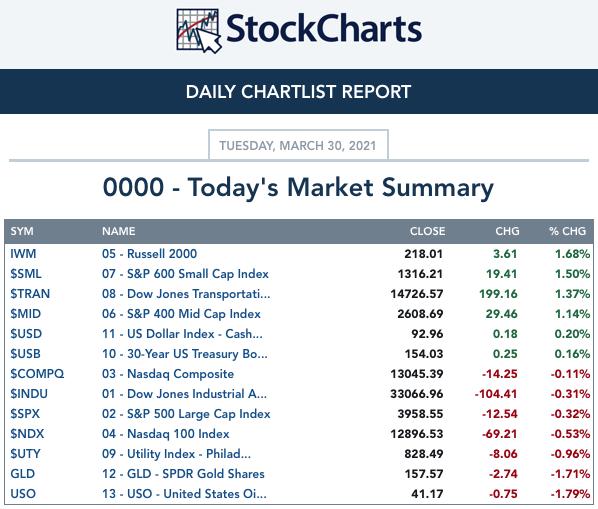Click the CLOSE column header
598x509 pixels.
[427, 231]
